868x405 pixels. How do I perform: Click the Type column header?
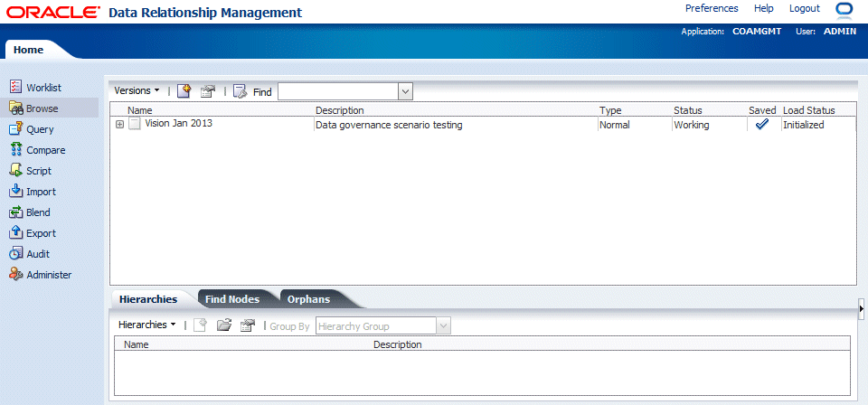pyautogui.click(x=610, y=110)
